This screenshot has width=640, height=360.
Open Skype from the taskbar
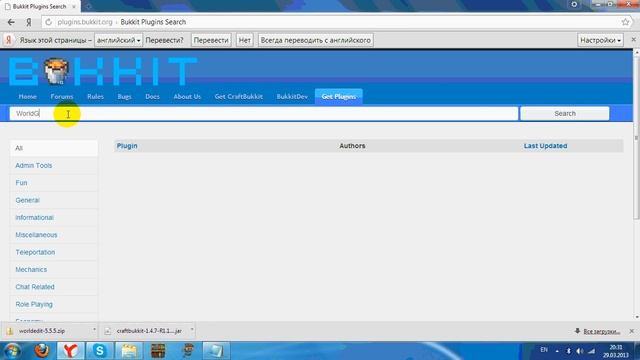pyautogui.click(x=100, y=351)
